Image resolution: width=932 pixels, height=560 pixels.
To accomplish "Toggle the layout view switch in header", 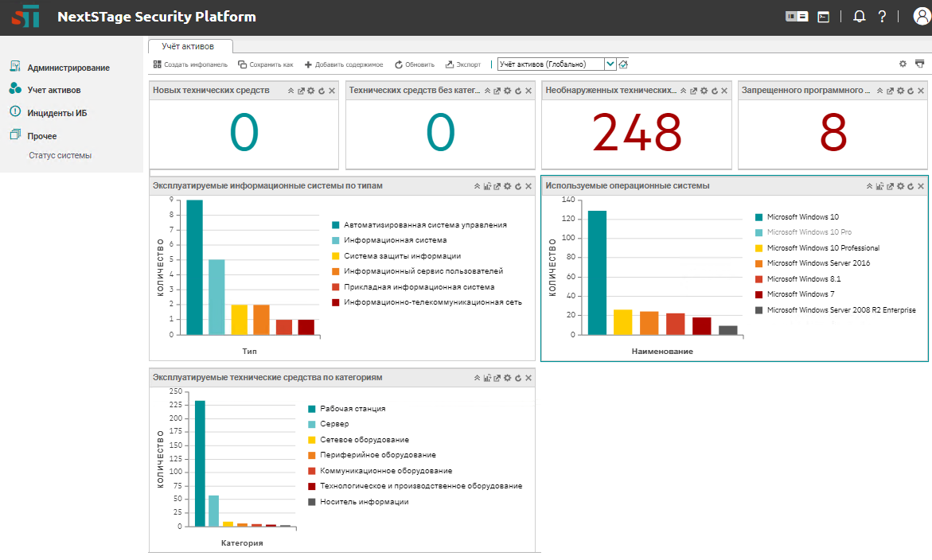I will (x=797, y=17).
